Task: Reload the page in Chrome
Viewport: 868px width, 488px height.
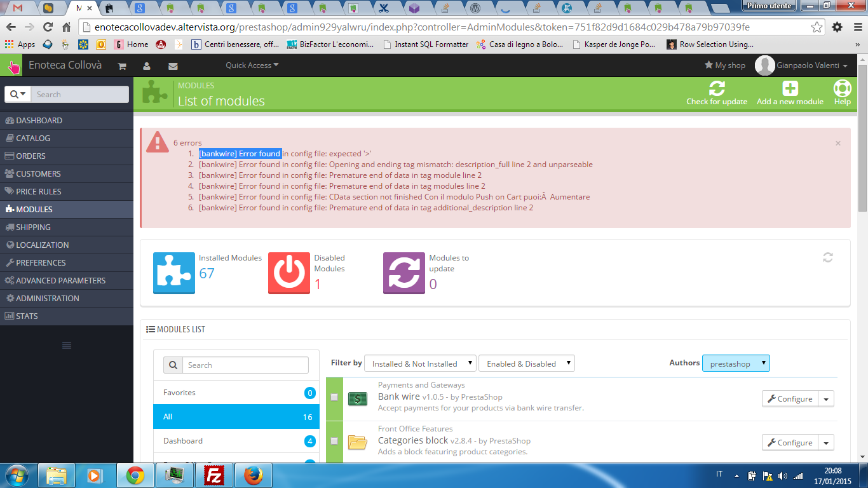Action: [48, 27]
